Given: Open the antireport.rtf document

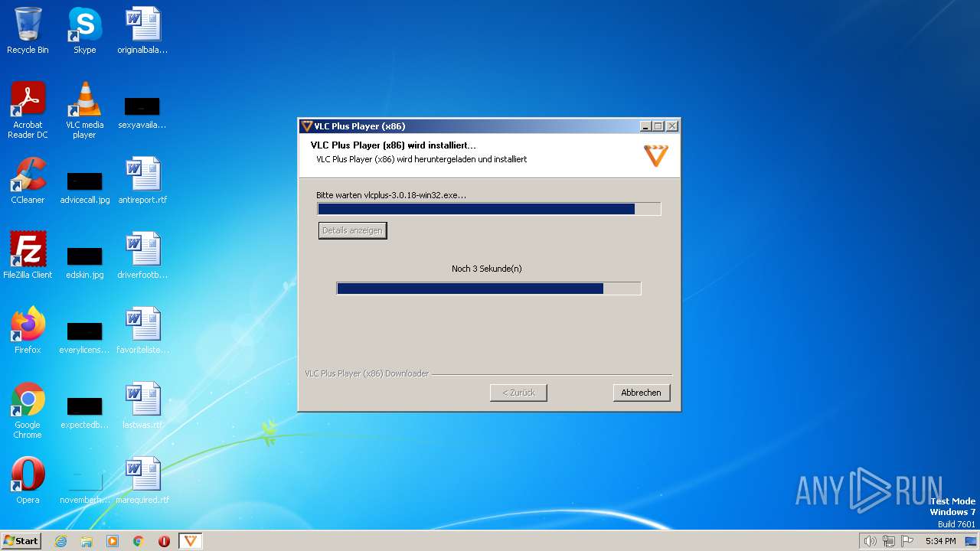Looking at the screenshot, I should point(142,181).
